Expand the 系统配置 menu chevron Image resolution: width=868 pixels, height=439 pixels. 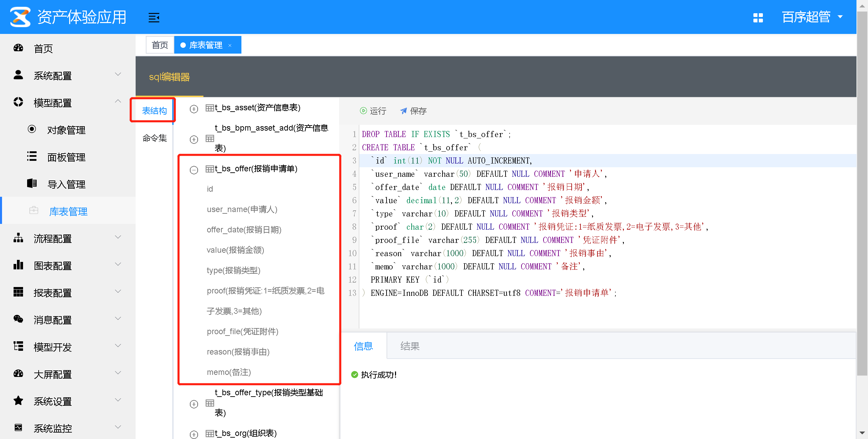(118, 74)
